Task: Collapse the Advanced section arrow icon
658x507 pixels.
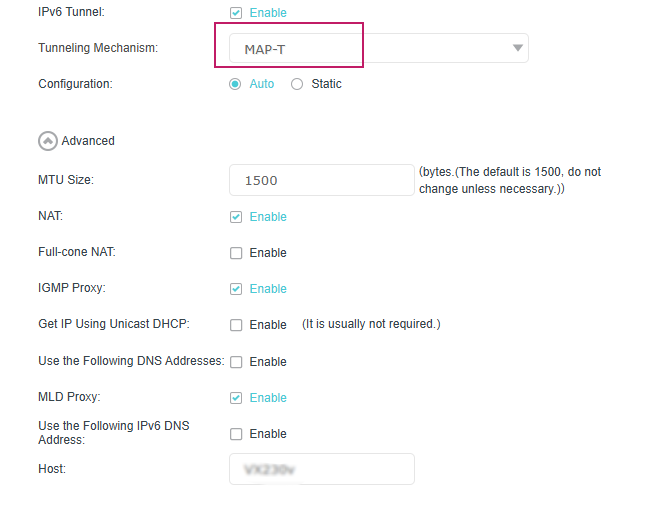Action: coord(48,141)
